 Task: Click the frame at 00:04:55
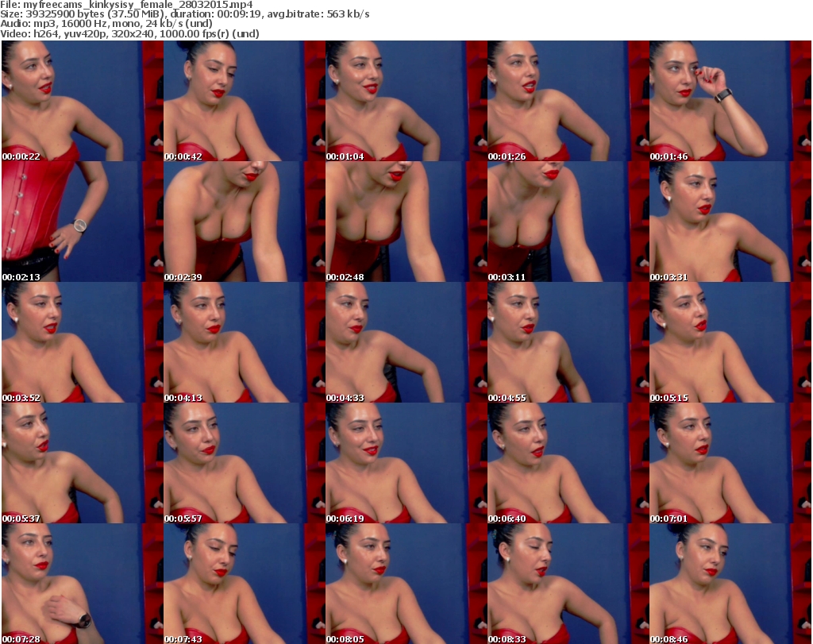[568, 342]
